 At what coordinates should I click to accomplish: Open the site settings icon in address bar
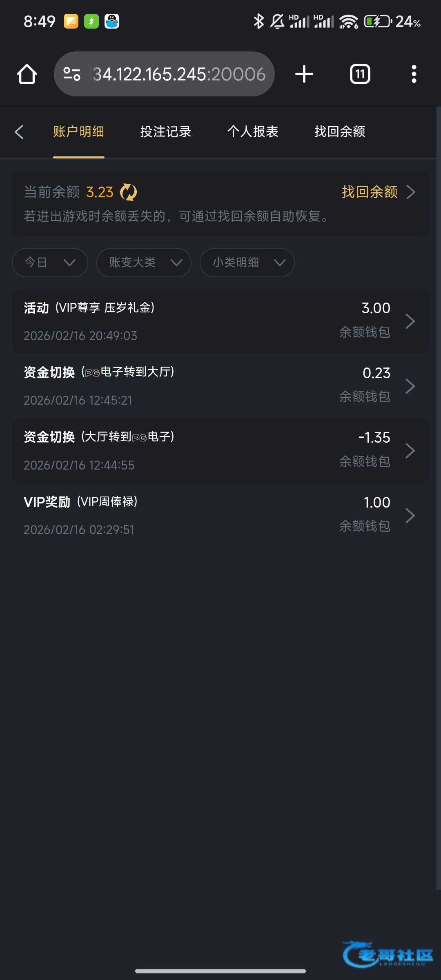(x=72, y=74)
